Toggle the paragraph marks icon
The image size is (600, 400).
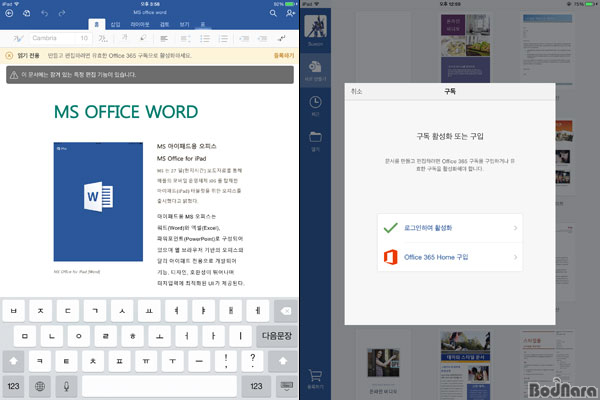pyautogui.click(x=282, y=38)
